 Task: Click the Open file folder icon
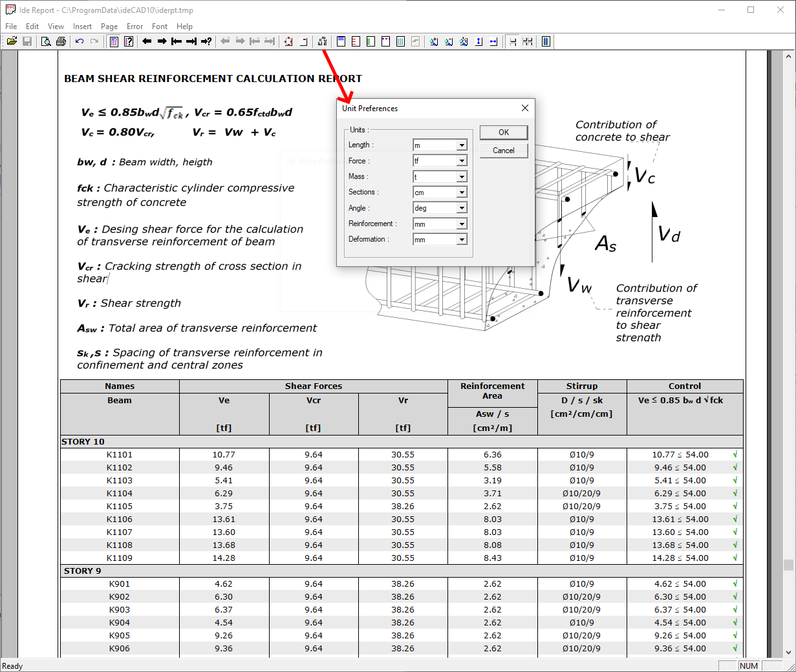click(12, 41)
